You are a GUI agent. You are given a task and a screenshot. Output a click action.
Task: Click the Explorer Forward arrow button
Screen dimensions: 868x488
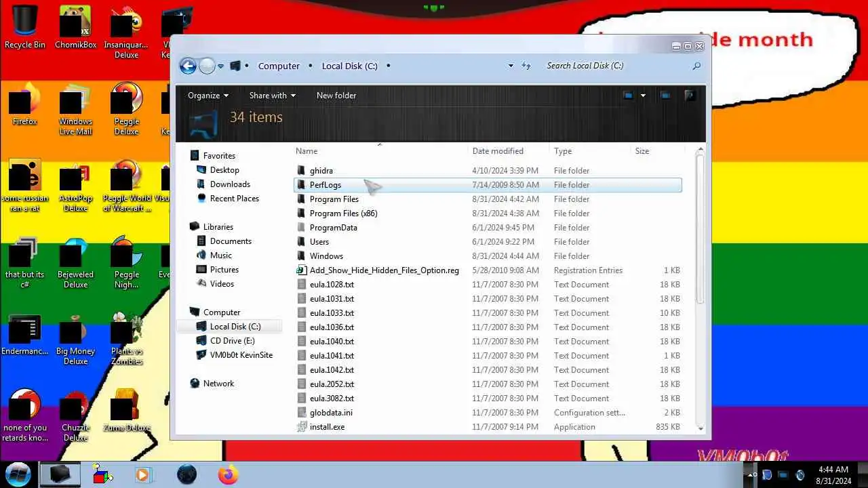[207, 66]
